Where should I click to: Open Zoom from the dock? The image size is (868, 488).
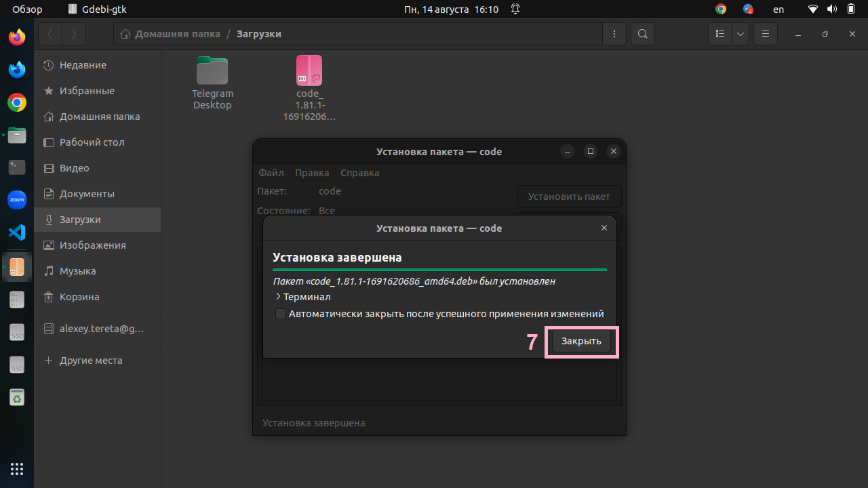click(17, 200)
